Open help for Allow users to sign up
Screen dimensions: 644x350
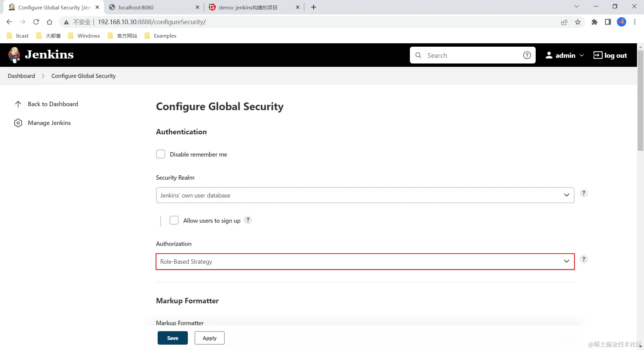248,220
